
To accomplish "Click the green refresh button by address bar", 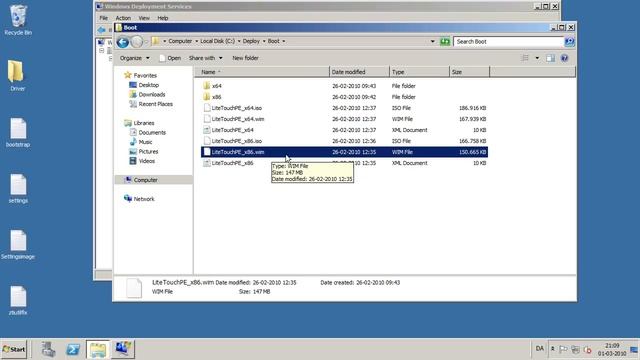I will 445,42.
